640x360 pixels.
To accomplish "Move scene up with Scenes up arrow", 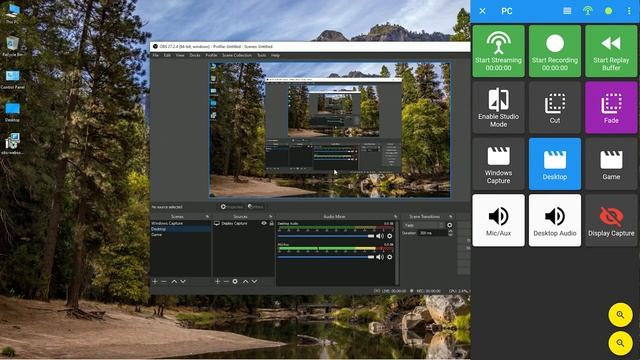I will click(174, 281).
